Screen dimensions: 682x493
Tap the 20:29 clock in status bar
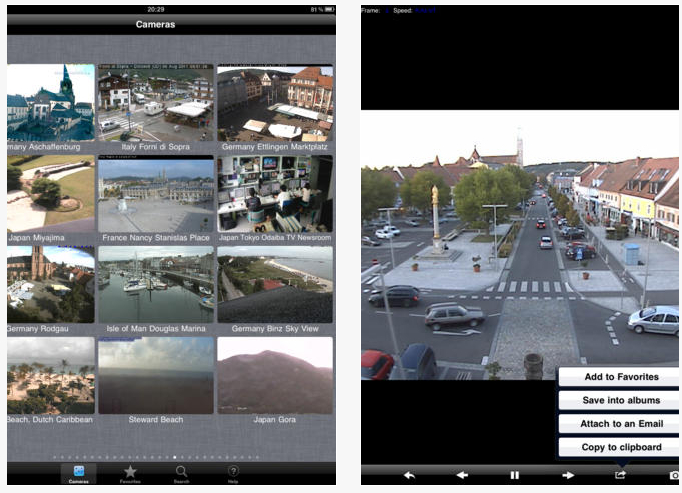pyautogui.click(x=156, y=9)
